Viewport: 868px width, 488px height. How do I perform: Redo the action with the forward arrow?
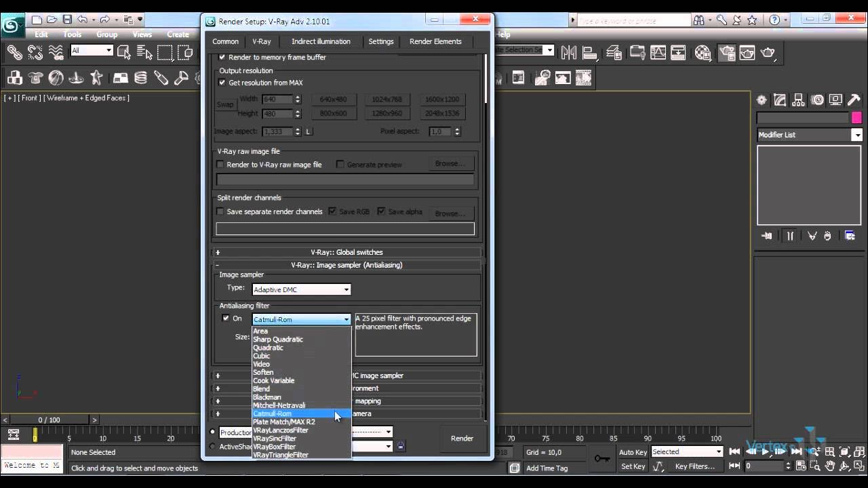pos(104,20)
